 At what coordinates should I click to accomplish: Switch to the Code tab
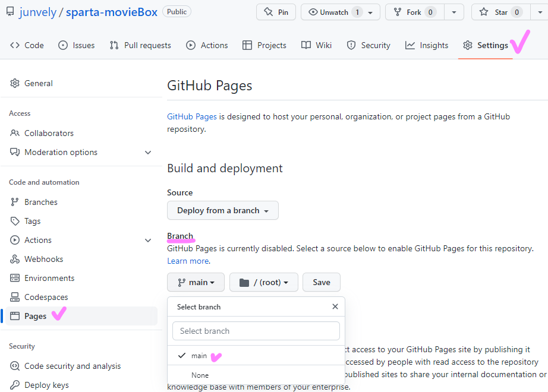click(x=27, y=45)
